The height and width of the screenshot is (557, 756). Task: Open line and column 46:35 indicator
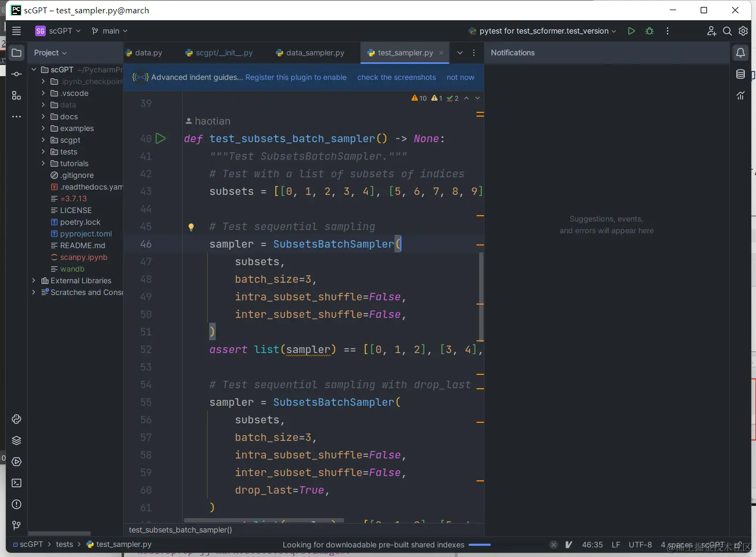coord(593,545)
